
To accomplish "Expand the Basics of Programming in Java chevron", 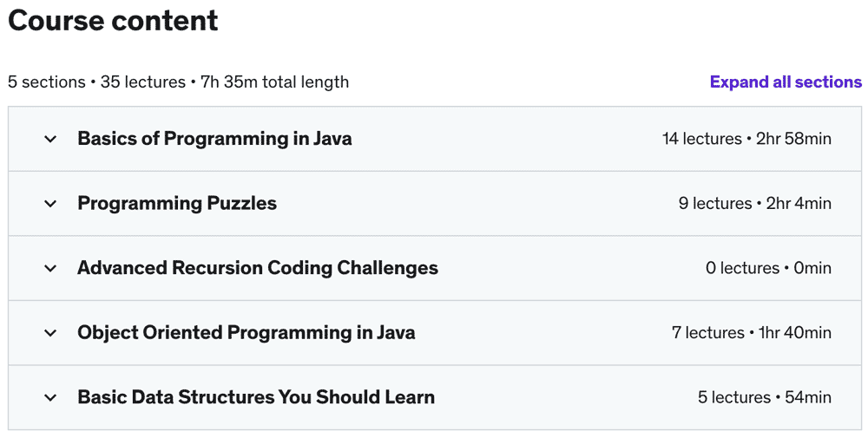I will tap(50, 139).
